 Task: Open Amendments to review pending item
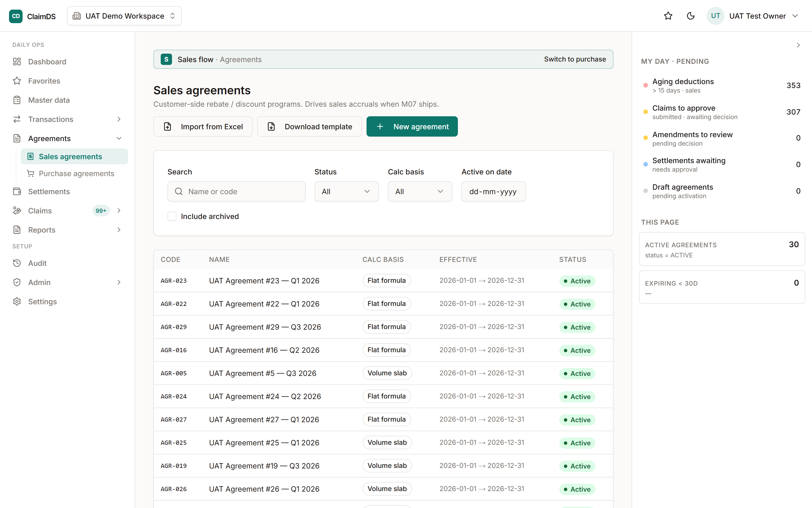[x=721, y=138]
